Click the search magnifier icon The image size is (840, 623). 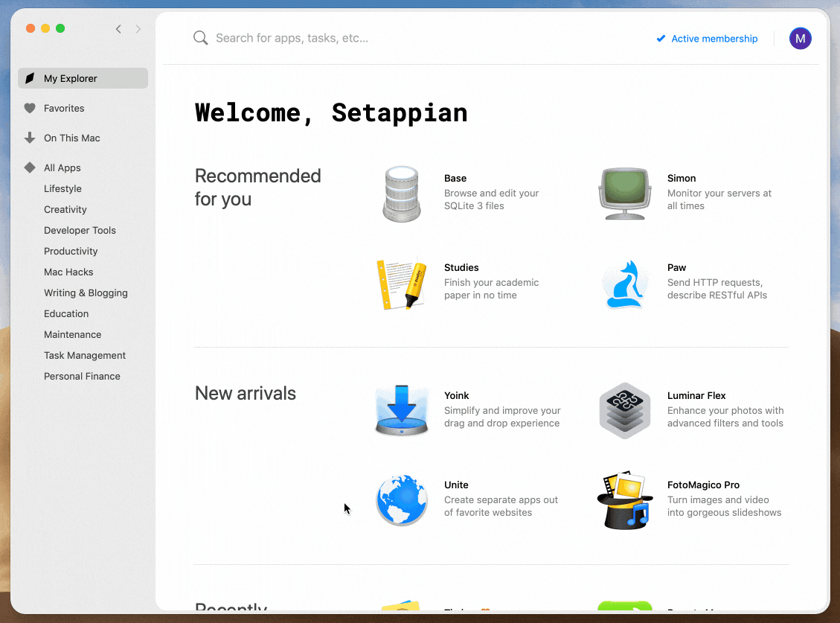200,38
